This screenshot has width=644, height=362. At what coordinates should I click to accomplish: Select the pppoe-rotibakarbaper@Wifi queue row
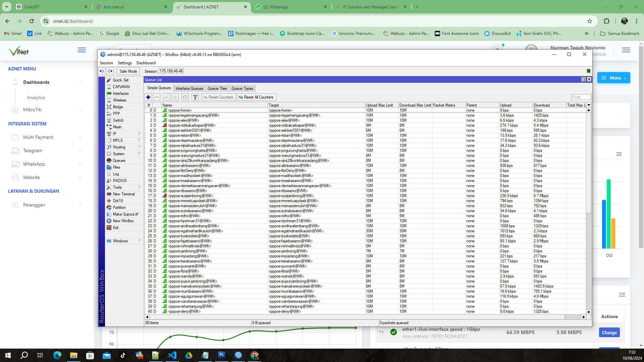(366, 125)
